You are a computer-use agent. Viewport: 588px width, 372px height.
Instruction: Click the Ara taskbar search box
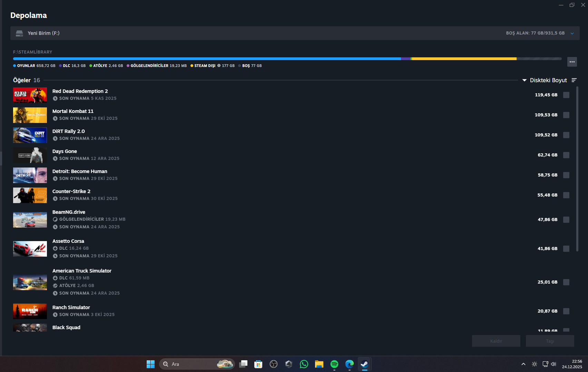pyautogui.click(x=197, y=364)
